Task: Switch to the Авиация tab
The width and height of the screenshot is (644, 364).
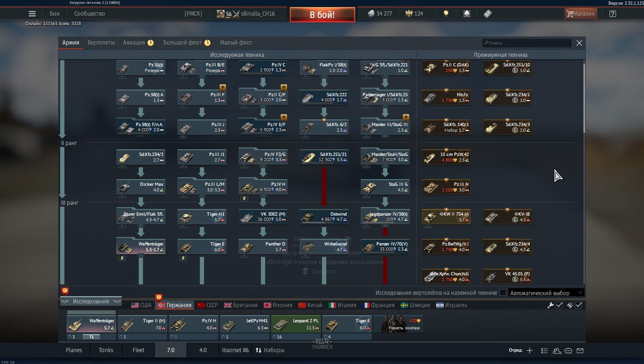Action: pos(138,43)
